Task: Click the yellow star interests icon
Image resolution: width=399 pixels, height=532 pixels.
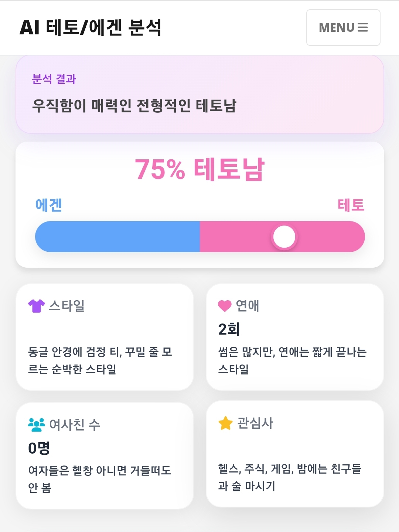Action: 225,423
